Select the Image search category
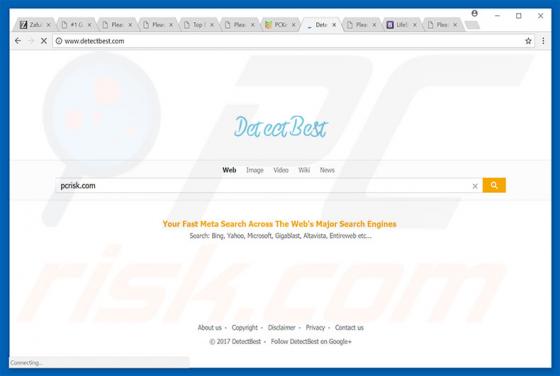 pyautogui.click(x=255, y=170)
